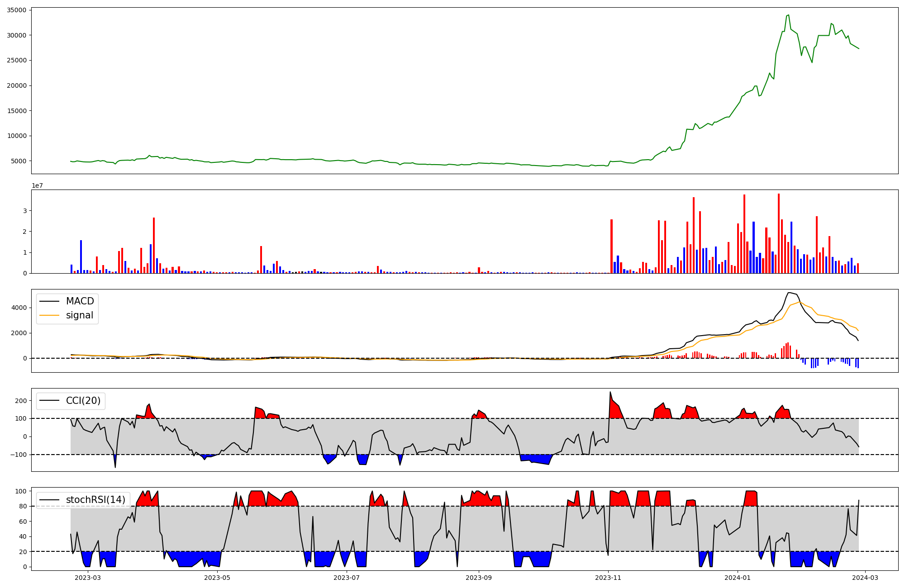This screenshot has width=905, height=588.
Task: Click the 4000 MACD axis label
Action: 19,308
